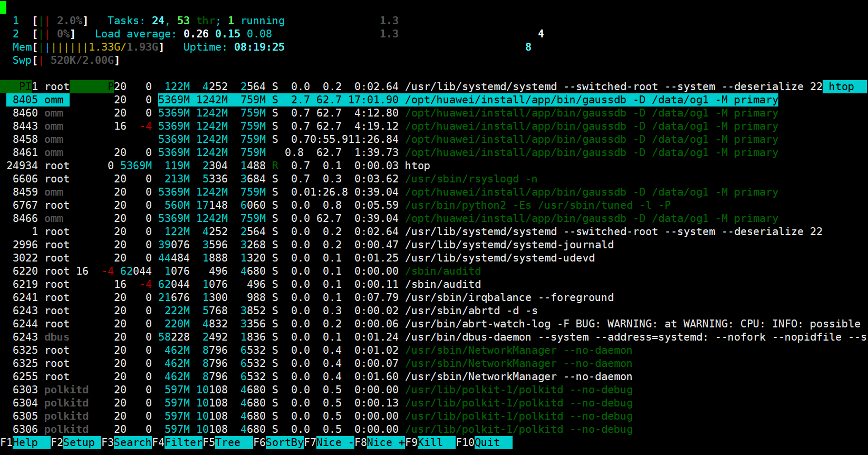This screenshot has height=455, width=868.
Task: Open the F6 SortBy option
Action: click(278, 442)
